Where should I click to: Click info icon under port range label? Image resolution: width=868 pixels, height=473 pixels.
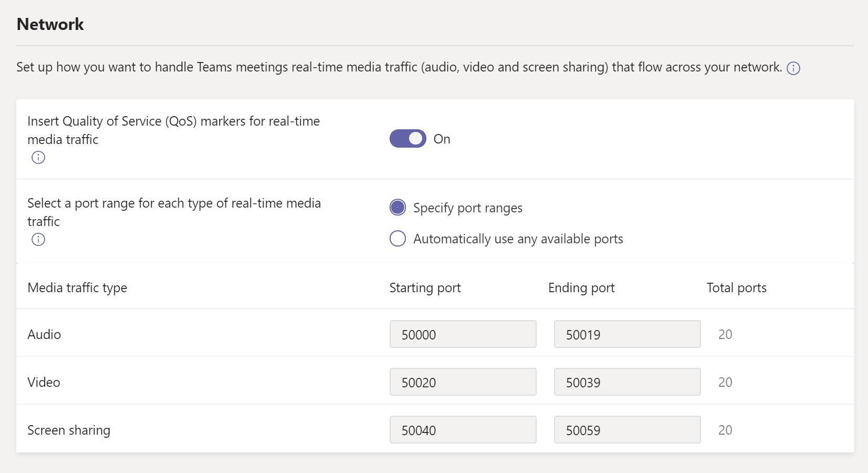click(38, 240)
